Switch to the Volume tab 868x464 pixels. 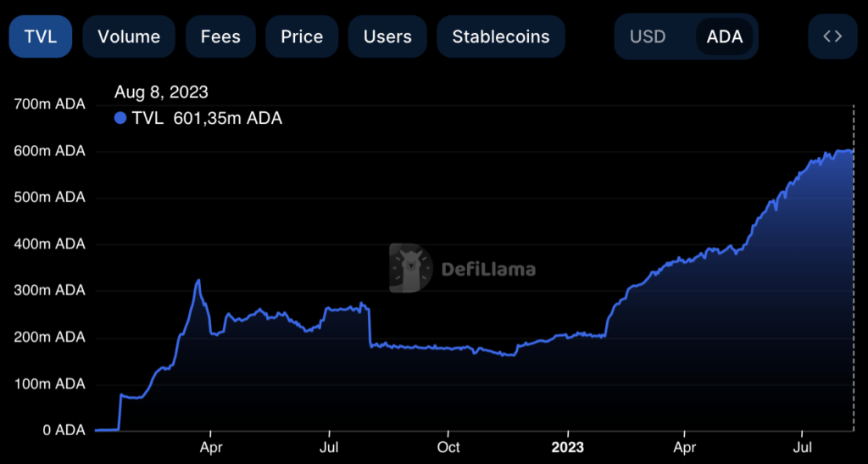pyautogui.click(x=129, y=36)
